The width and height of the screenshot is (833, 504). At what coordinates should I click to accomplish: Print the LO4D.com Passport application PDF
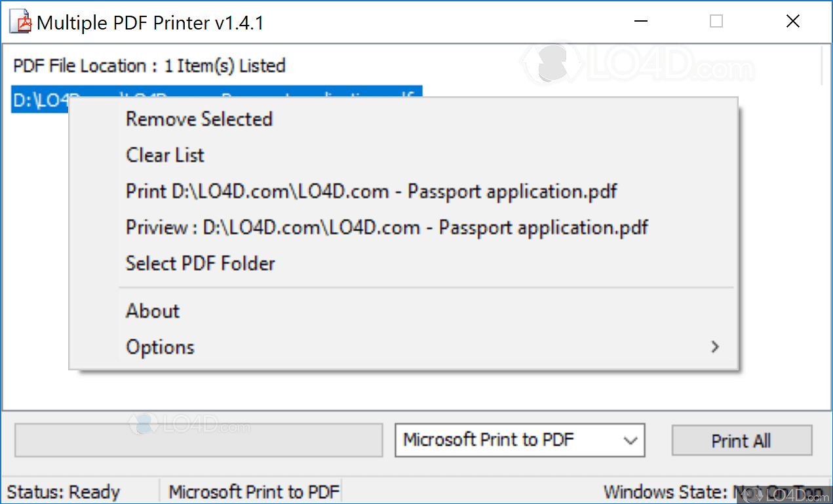click(371, 191)
